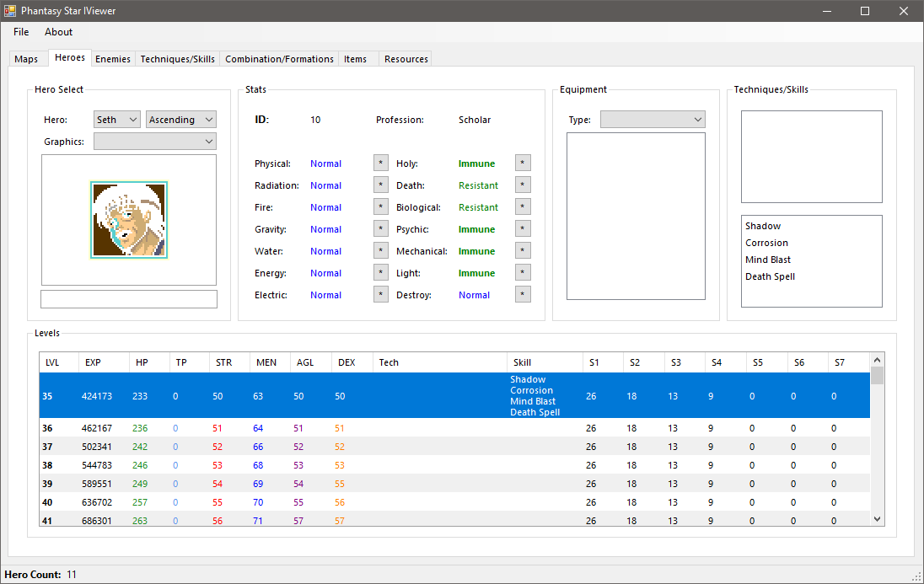This screenshot has height=584, width=924.
Task: Open the Equipment Type dropdown
Action: [653, 120]
